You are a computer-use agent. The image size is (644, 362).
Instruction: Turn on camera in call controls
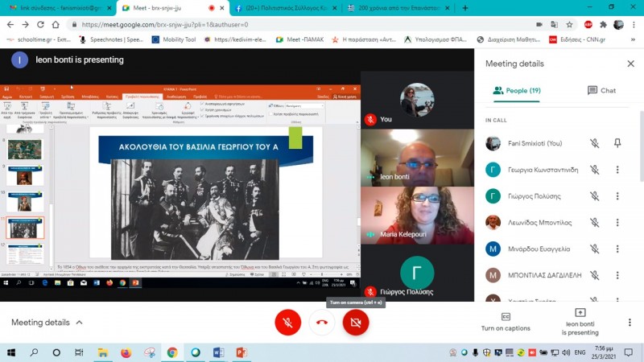click(356, 323)
